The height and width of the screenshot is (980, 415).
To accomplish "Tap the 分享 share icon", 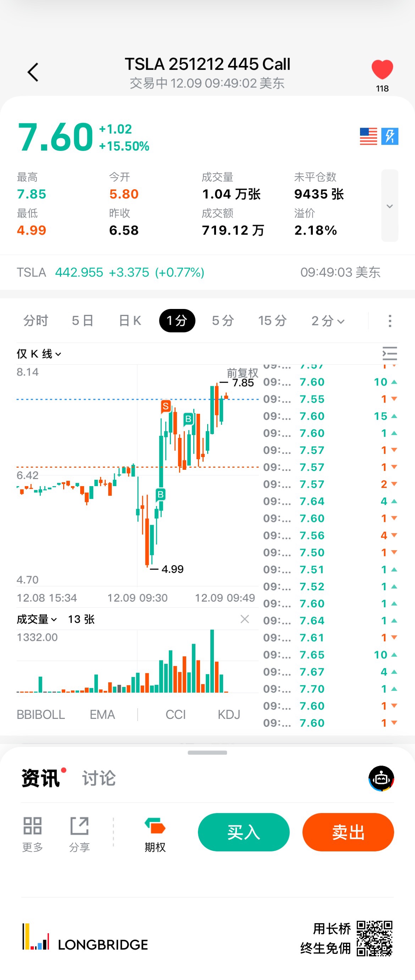I will pos(79,826).
